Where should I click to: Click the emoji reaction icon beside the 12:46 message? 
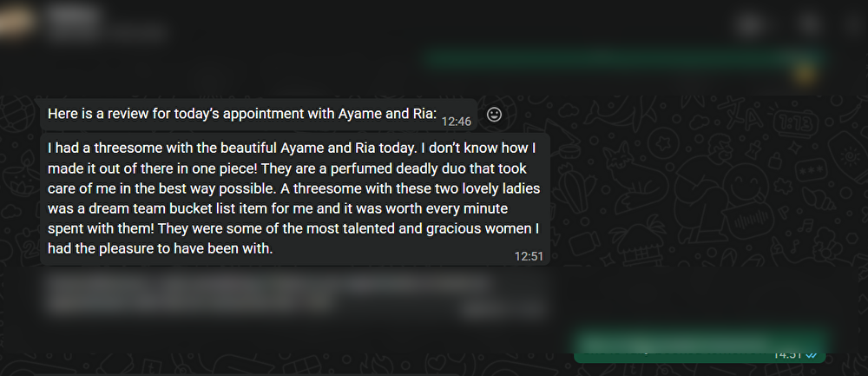pos(495,115)
